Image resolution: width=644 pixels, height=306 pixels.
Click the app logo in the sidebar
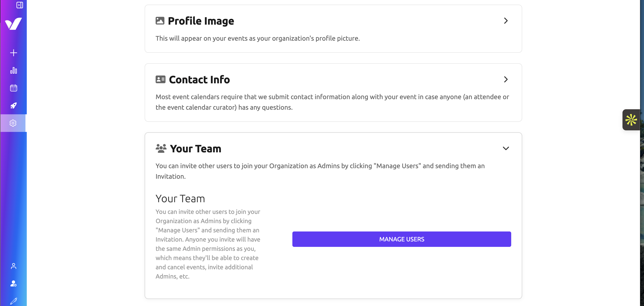14,24
